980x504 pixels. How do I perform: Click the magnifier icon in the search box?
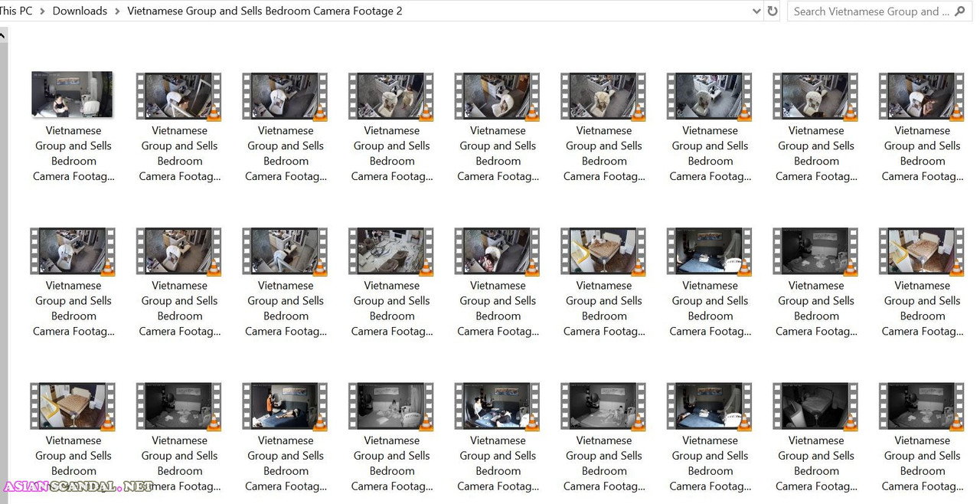tap(962, 11)
